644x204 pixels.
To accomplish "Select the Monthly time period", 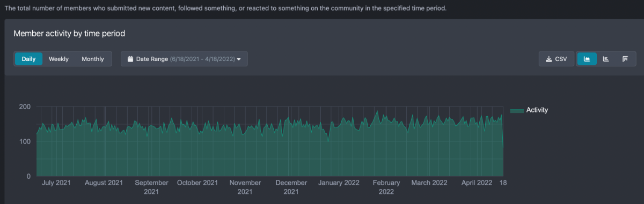I will [93, 59].
